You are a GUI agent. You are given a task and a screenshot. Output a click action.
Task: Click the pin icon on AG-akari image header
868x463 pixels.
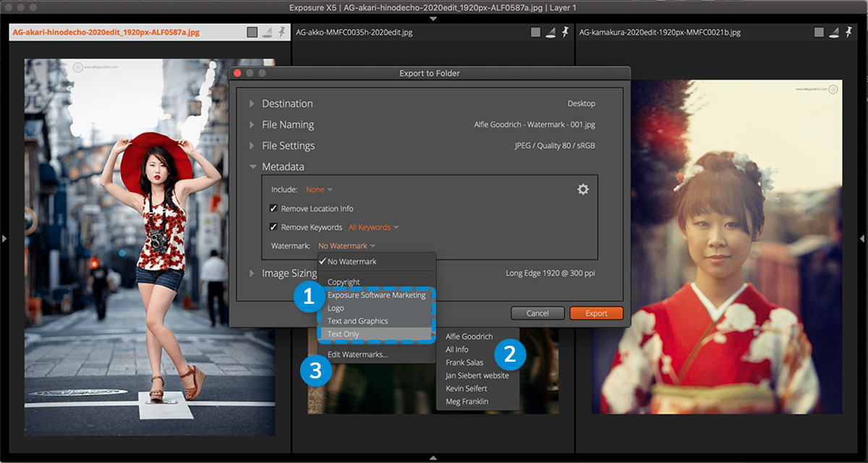coord(281,33)
